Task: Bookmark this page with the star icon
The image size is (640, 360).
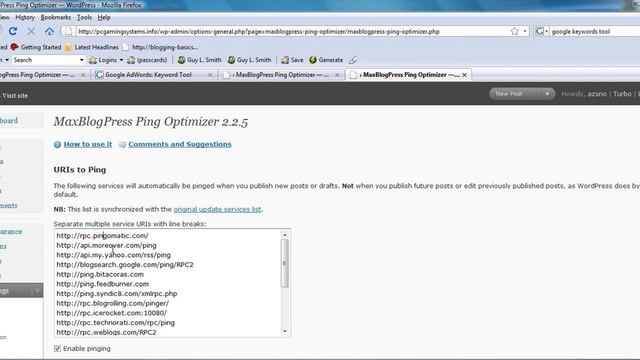Action: point(515,31)
